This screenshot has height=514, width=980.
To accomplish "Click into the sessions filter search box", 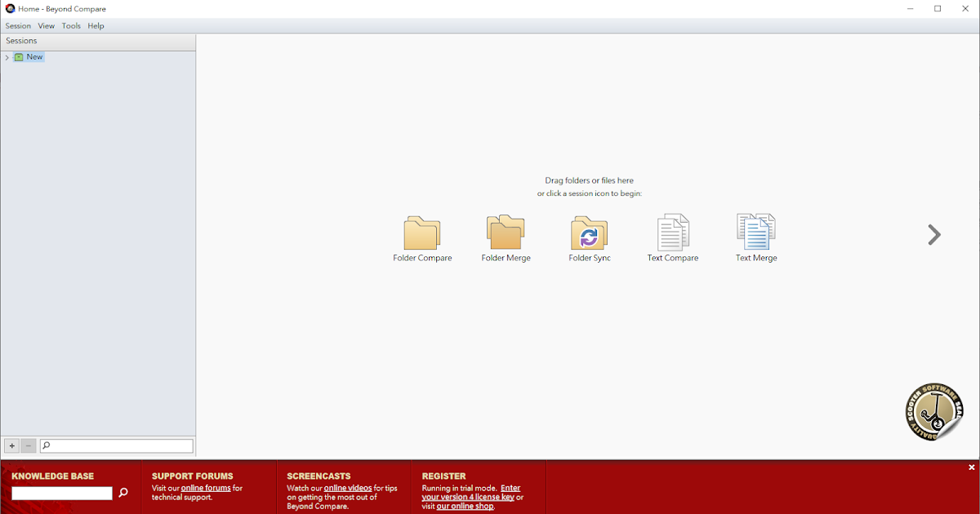I will pos(117,446).
